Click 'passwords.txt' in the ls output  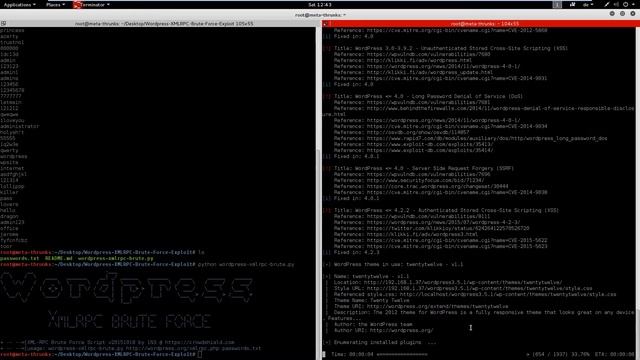20,258
